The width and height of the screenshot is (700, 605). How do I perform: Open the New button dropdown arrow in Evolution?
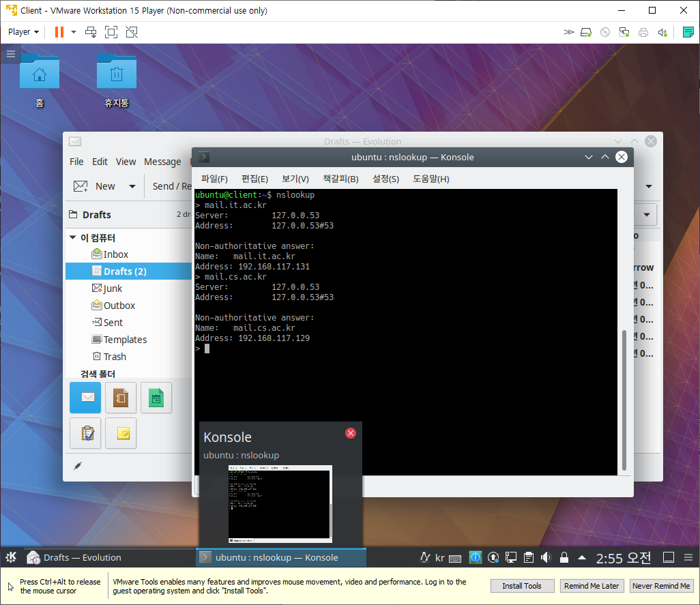point(132,186)
